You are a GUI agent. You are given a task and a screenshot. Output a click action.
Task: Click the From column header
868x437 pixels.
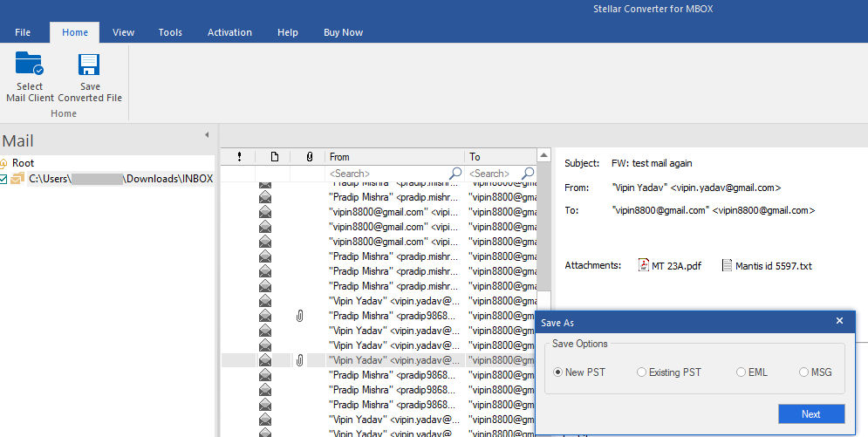pyautogui.click(x=395, y=157)
